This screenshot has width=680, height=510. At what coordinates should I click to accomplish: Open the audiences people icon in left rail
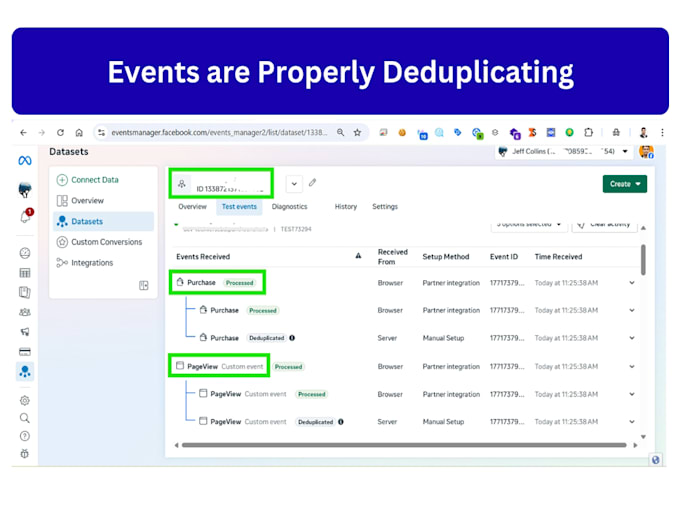click(x=25, y=312)
